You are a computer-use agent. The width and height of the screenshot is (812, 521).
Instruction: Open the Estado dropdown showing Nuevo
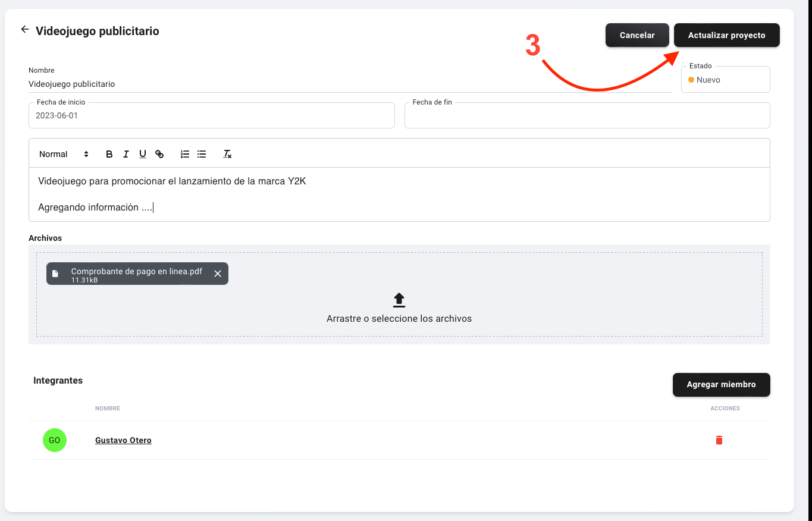(x=725, y=80)
